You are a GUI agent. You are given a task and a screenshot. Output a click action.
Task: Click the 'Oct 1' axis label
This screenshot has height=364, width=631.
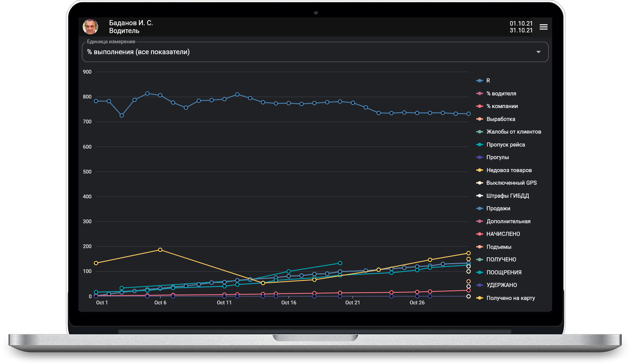[x=102, y=303]
